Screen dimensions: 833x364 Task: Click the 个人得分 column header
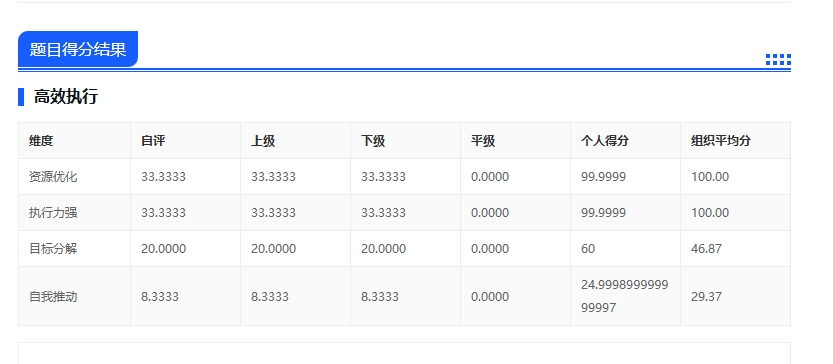(x=605, y=141)
